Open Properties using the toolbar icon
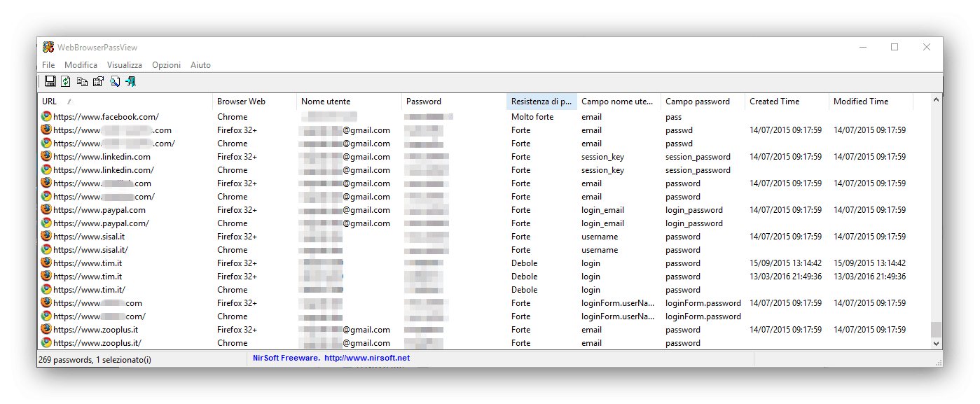Screen dimensions: 980x404 (x=98, y=81)
